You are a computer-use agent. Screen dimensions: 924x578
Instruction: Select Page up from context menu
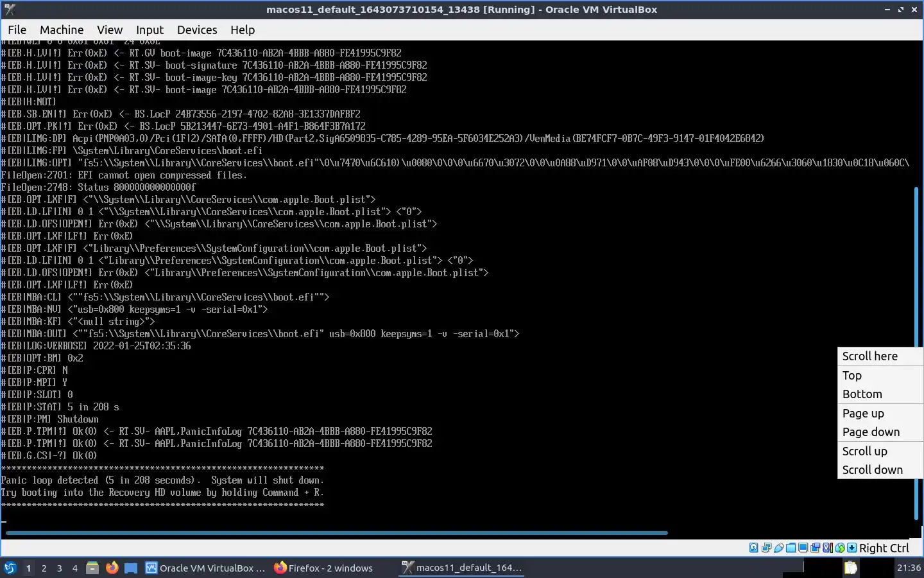point(880,414)
